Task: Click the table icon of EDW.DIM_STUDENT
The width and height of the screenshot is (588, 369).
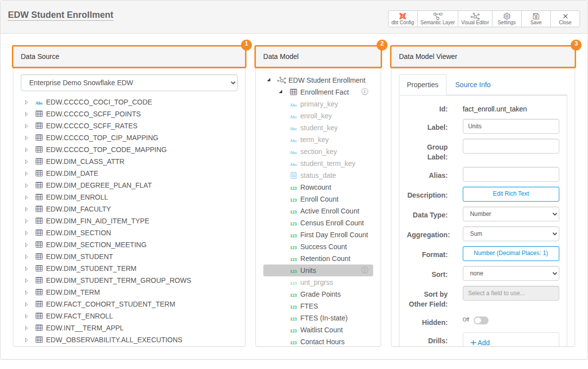Action: 39,257
